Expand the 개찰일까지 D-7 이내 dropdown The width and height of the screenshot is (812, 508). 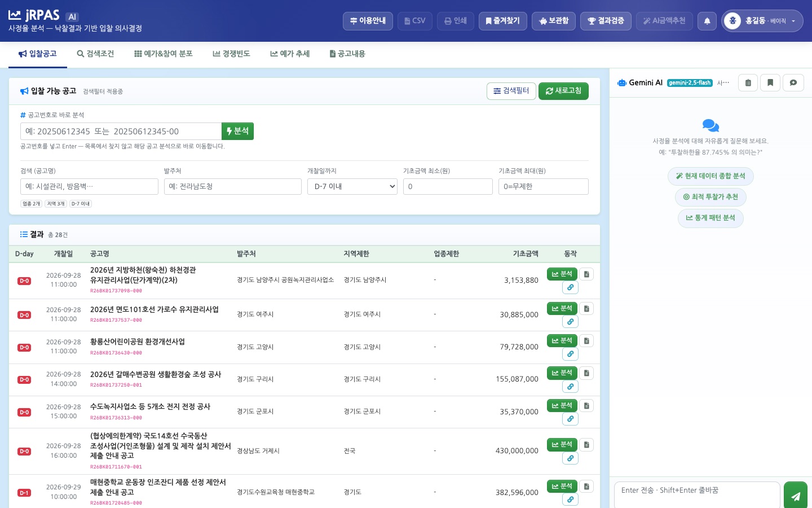point(352,186)
